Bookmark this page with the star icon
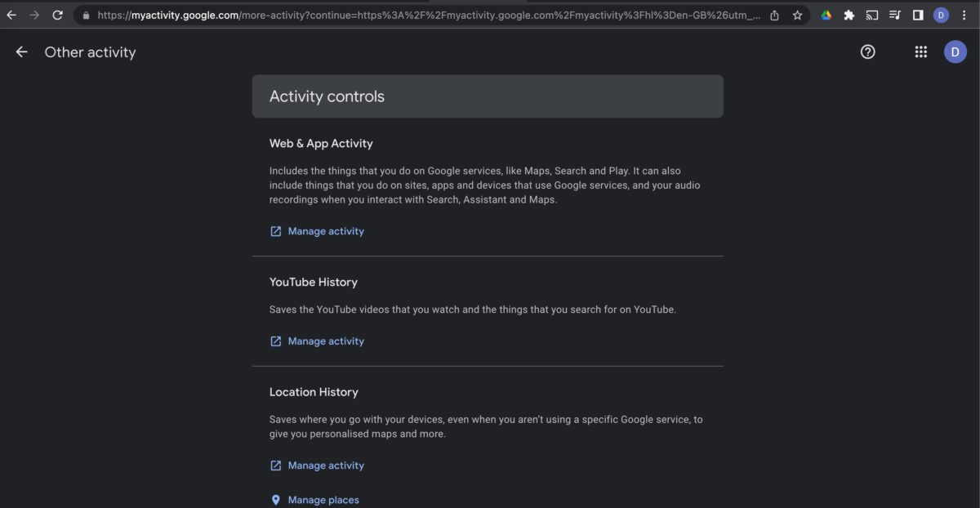The width and height of the screenshot is (980, 508). 797,15
